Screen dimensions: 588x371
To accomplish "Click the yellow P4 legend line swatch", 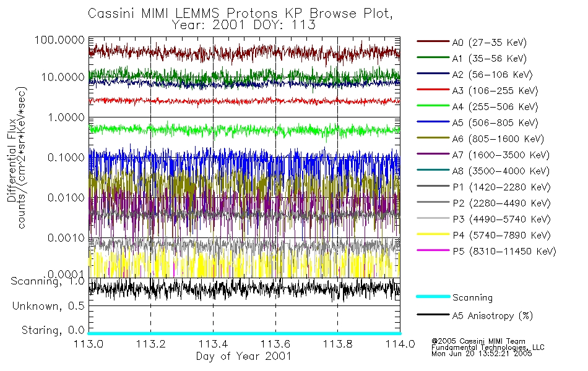I will [x=433, y=234].
